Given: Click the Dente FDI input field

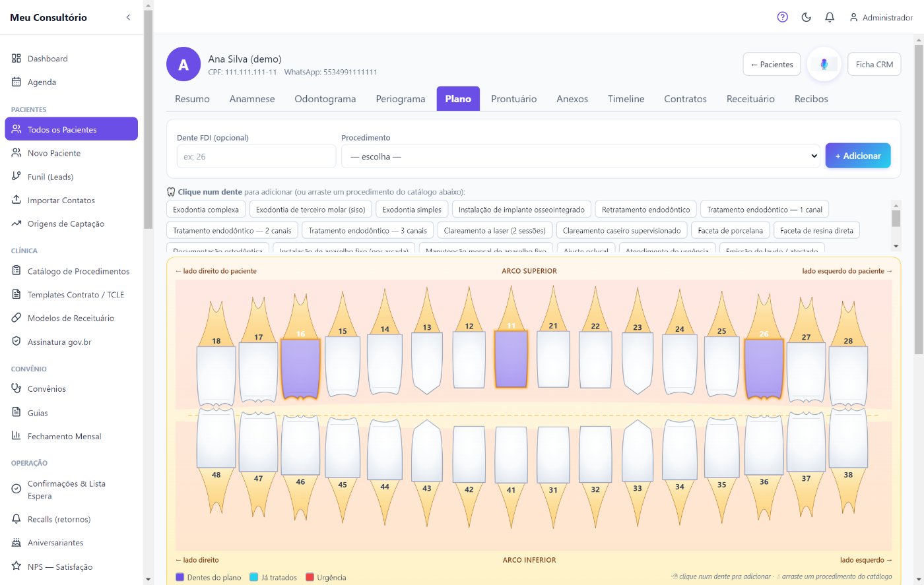Looking at the screenshot, I should click(x=256, y=156).
